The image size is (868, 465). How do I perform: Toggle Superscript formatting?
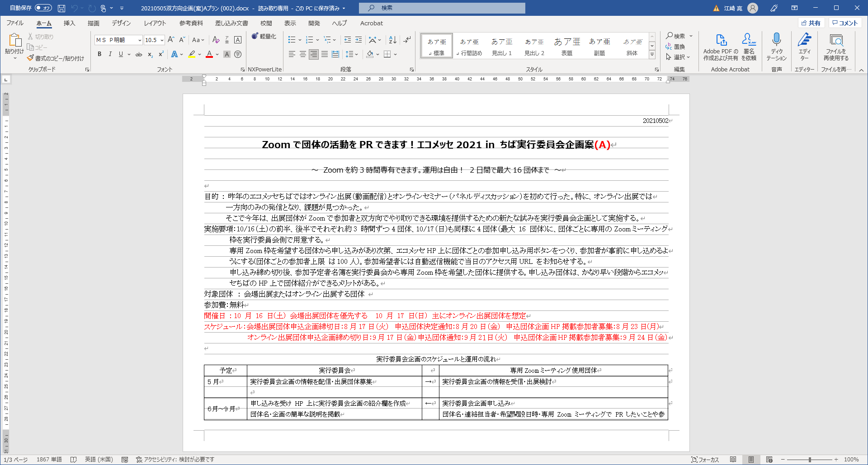click(161, 54)
